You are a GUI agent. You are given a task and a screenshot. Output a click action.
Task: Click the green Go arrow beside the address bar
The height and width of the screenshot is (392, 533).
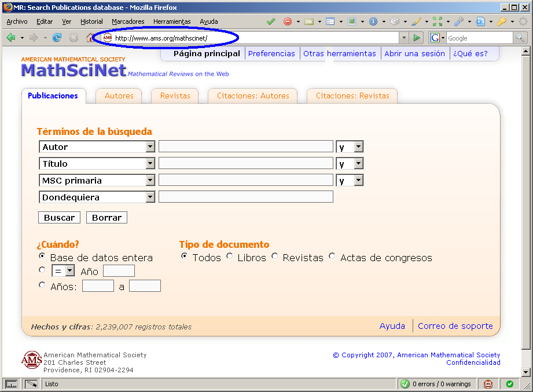(x=417, y=38)
